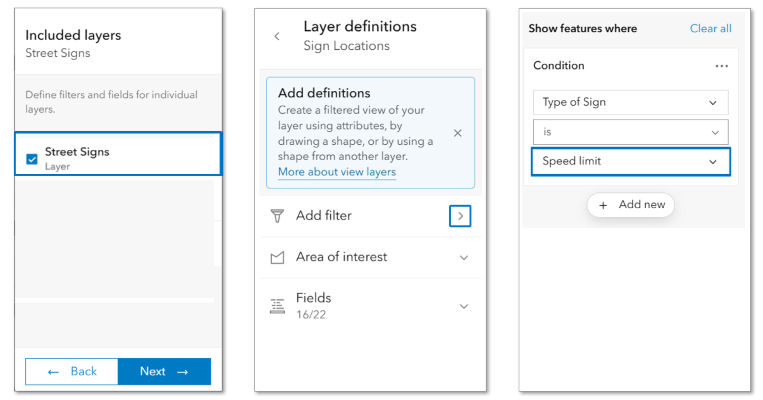The width and height of the screenshot is (763, 400).
Task: Click the Fields list icon
Action: [x=277, y=306]
